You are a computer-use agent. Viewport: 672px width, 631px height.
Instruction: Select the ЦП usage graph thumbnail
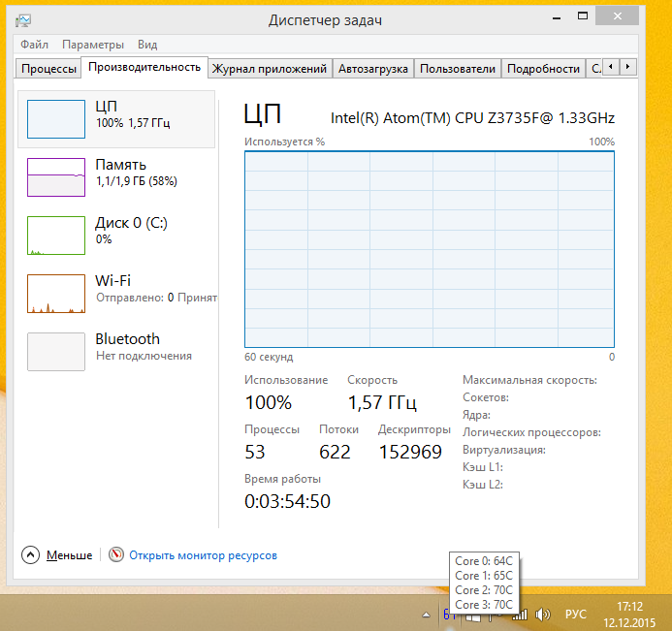pos(56,119)
